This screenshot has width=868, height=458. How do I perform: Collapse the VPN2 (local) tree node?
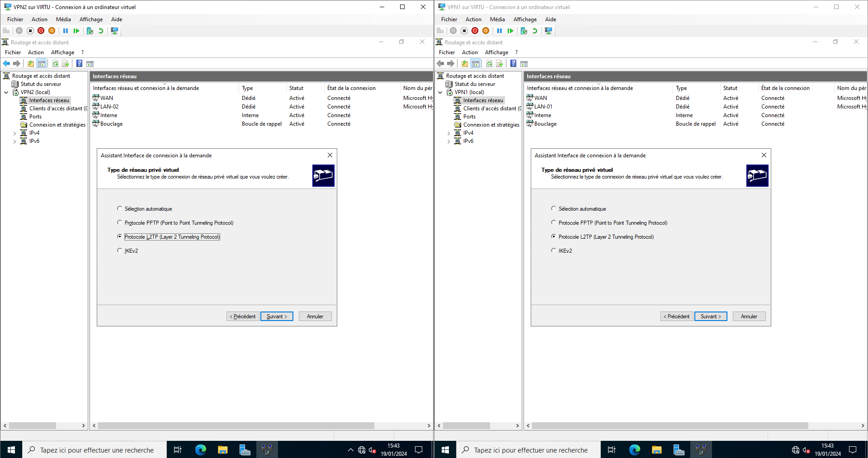[6, 92]
